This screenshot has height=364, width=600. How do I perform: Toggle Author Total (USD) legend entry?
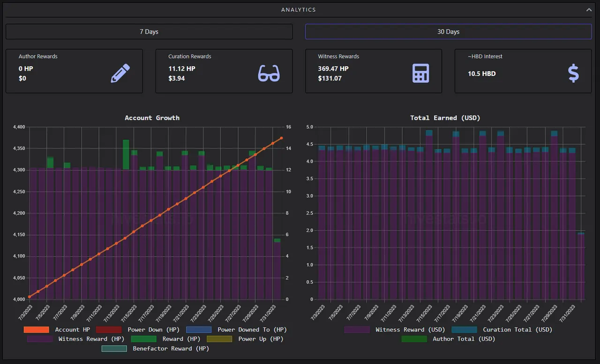[x=448, y=339]
